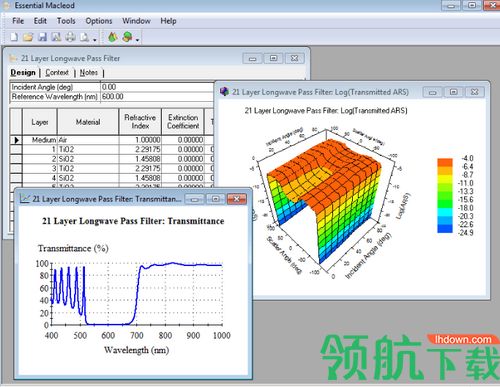Screen dimensions: 500x387
Task: Click the Design window title icon
Action: pyautogui.click(x=13, y=58)
